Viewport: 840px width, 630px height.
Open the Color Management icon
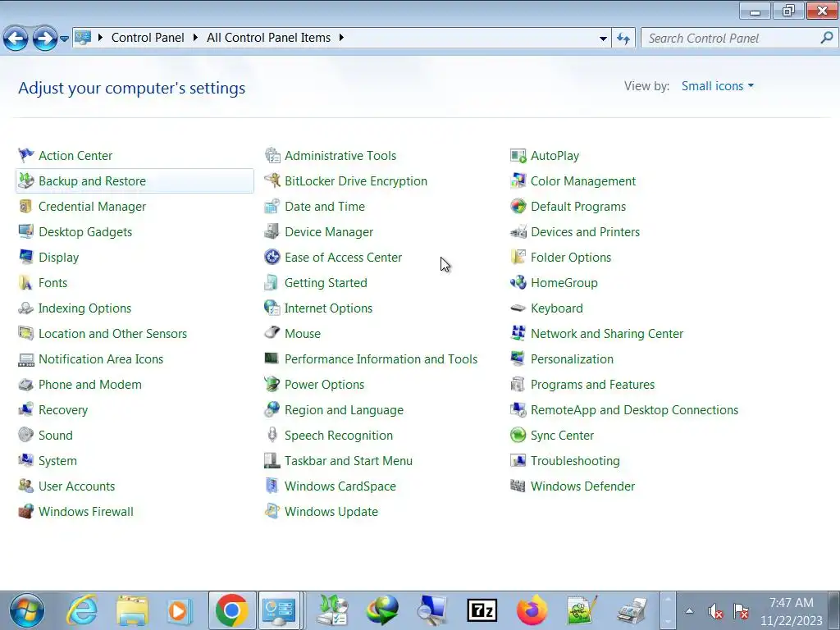[518, 181]
